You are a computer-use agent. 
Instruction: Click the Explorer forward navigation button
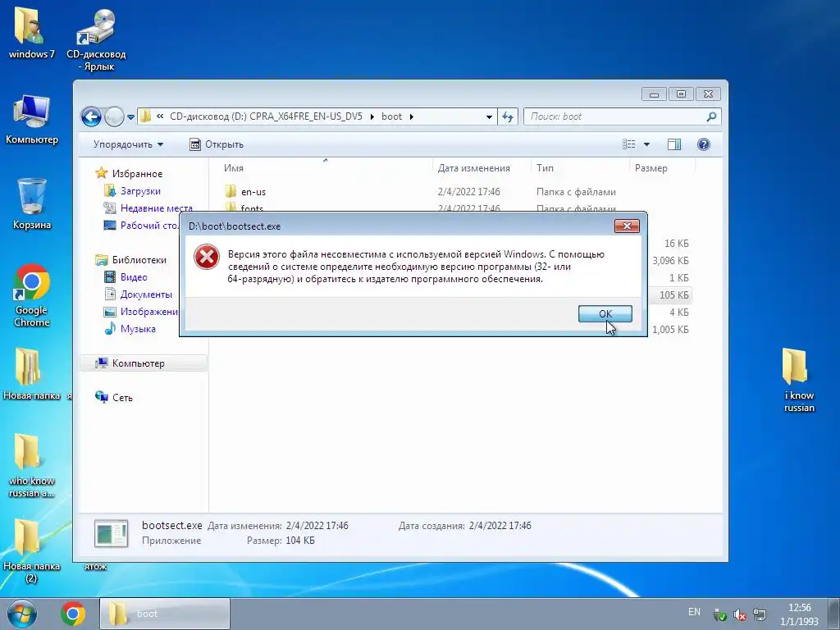coord(114,116)
